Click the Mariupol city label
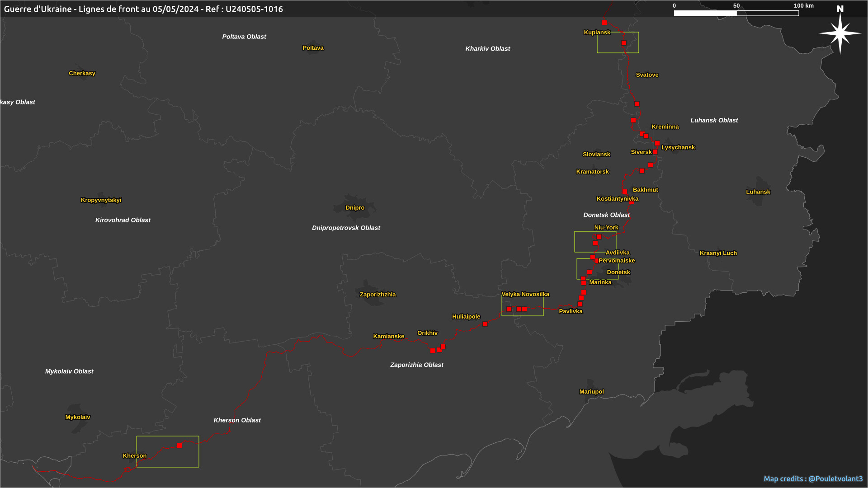This screenshot has height=488, width=868. pyautogui.click(x=591, y=392)
